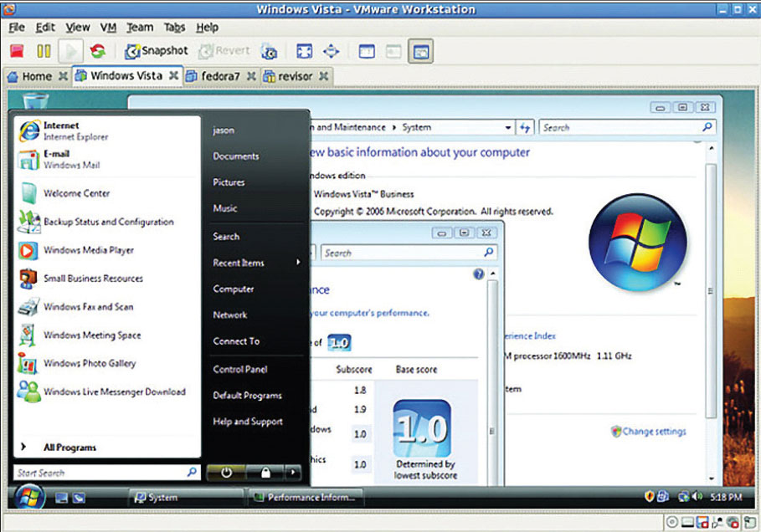
Task: Toggle the console view toolbar button
Action: tap(421, 52)
